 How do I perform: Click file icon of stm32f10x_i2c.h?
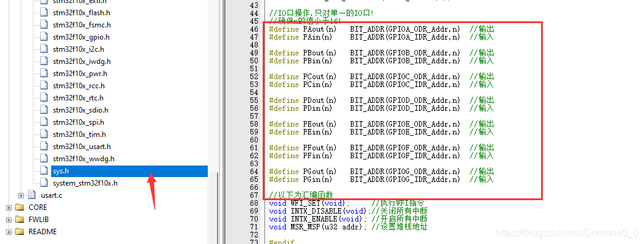pyautogui.click(x=44, y=49)
